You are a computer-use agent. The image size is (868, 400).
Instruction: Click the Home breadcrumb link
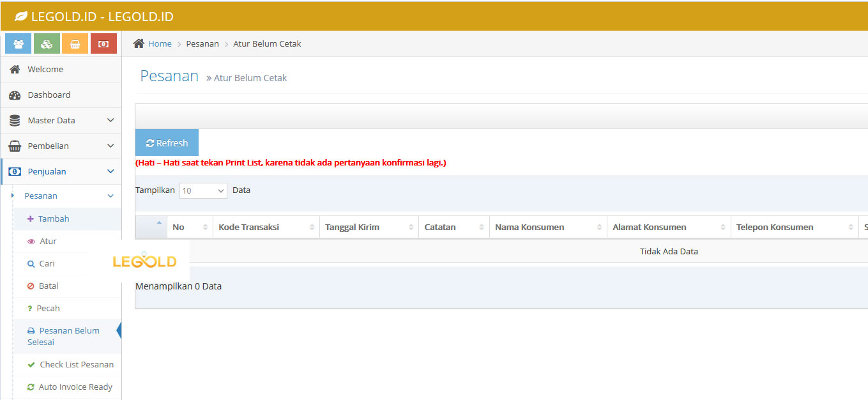(158, 43)
